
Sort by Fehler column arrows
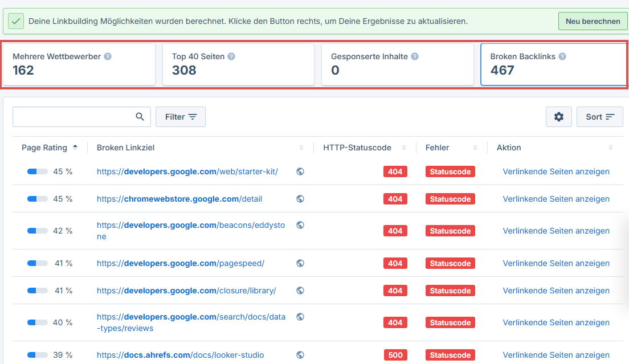click(475, 148)
